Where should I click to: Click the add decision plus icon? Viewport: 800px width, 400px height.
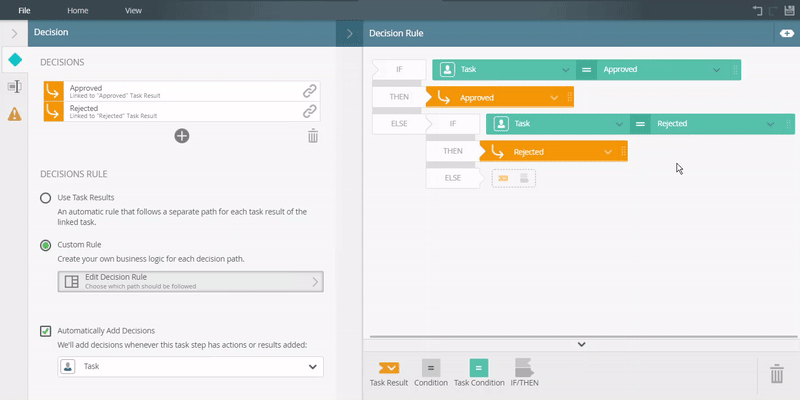pyautogui.click(x=182, y=136)
